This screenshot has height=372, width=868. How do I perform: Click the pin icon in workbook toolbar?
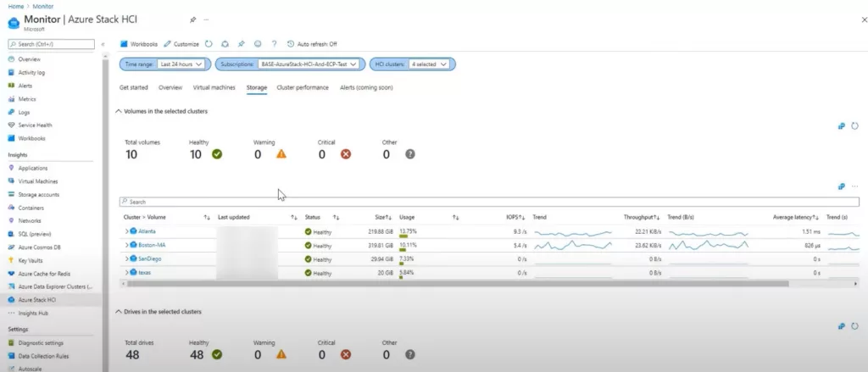241,44
